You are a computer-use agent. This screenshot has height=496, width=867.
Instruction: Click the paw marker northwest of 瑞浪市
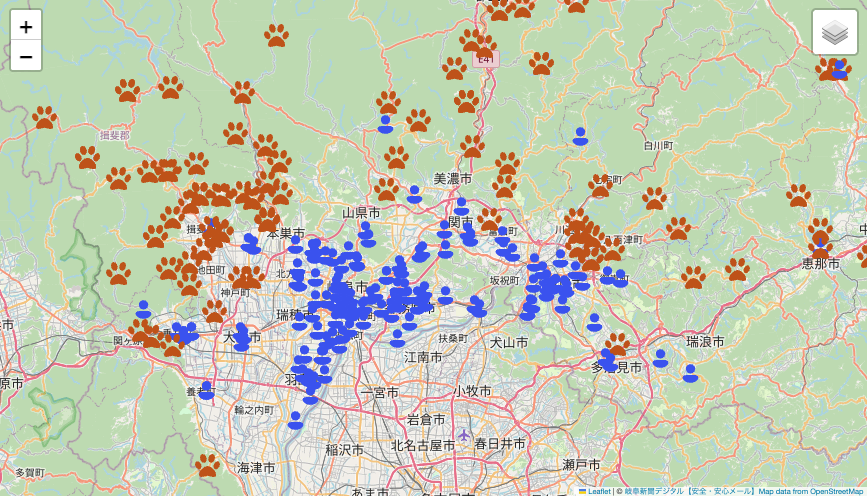coord(693,277)
